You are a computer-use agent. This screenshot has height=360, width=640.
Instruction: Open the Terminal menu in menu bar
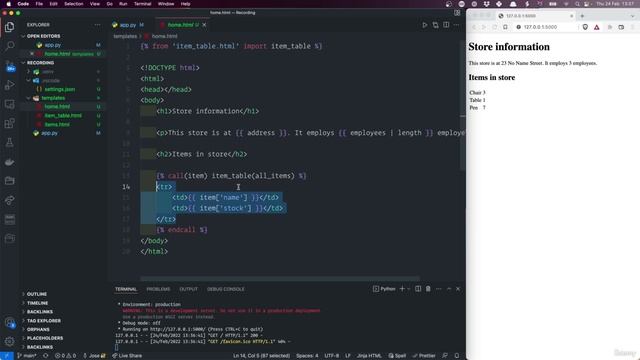coord(142,4)
